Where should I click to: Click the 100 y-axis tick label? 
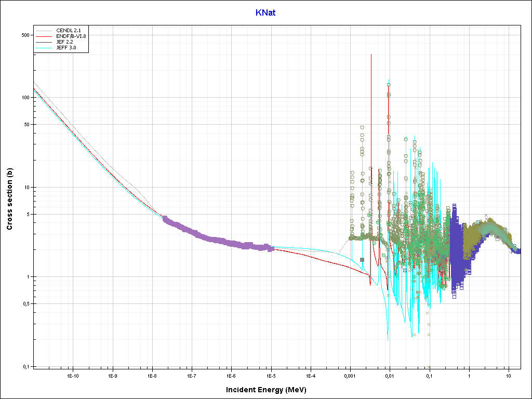pyautogui.click(x=24, y=97)
